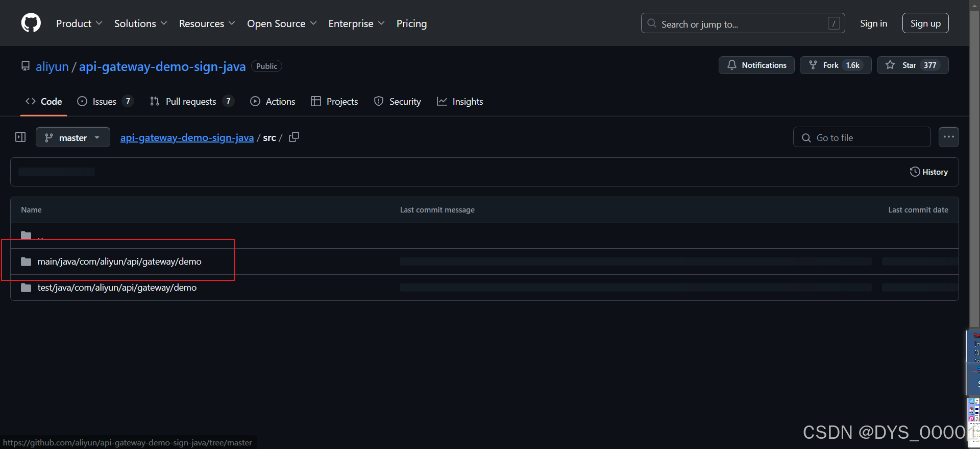Go to api-gateway-demo-sign-java breadcrumb root
Screen dimensions: 980x449
click(x=187, y=137)
